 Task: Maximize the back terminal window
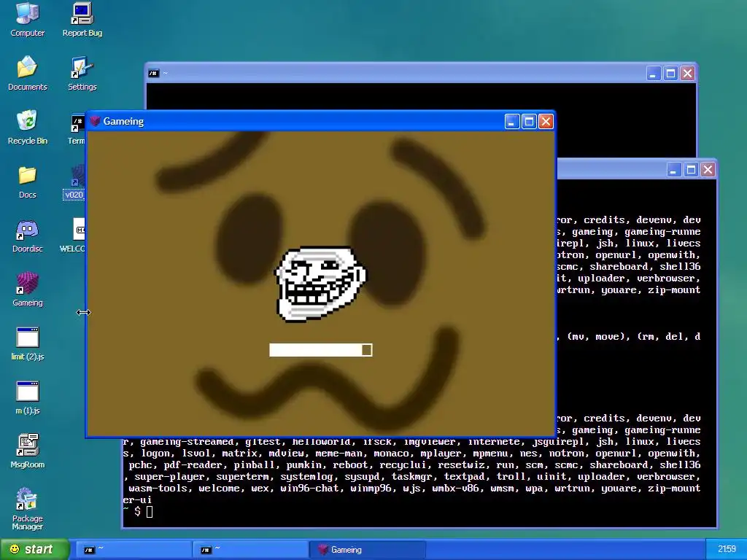(671, 74)
